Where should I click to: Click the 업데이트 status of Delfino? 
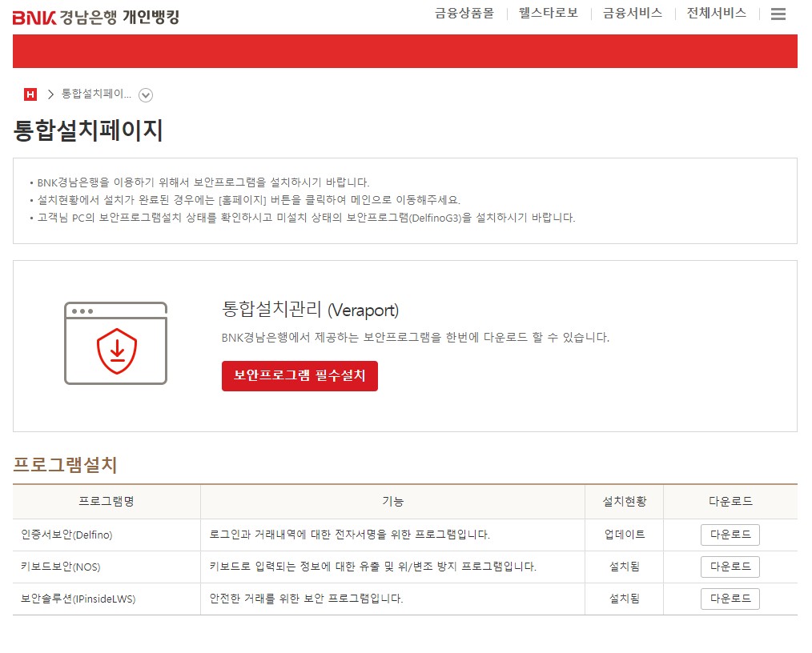click(625, 535)
